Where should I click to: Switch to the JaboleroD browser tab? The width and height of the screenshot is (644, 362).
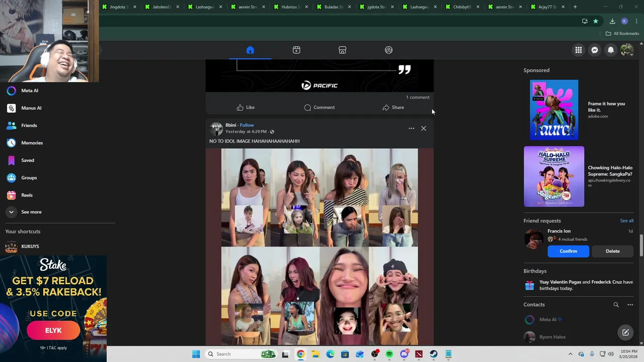point(162,7)
